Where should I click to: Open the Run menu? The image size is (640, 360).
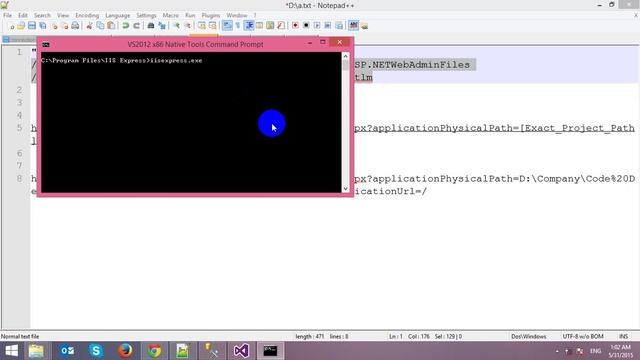[x=190, y=16]
